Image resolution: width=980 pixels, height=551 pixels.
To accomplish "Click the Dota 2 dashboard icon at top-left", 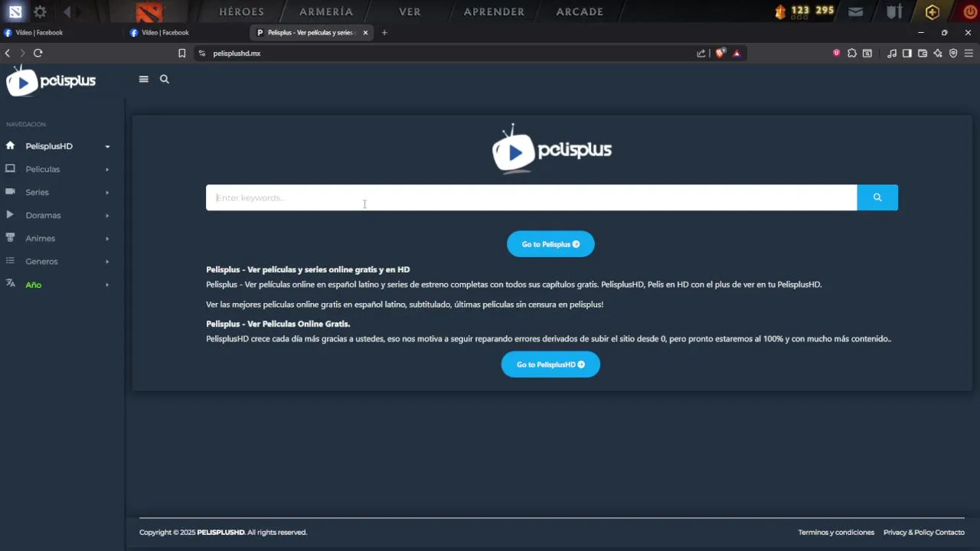I will [15, 11].
